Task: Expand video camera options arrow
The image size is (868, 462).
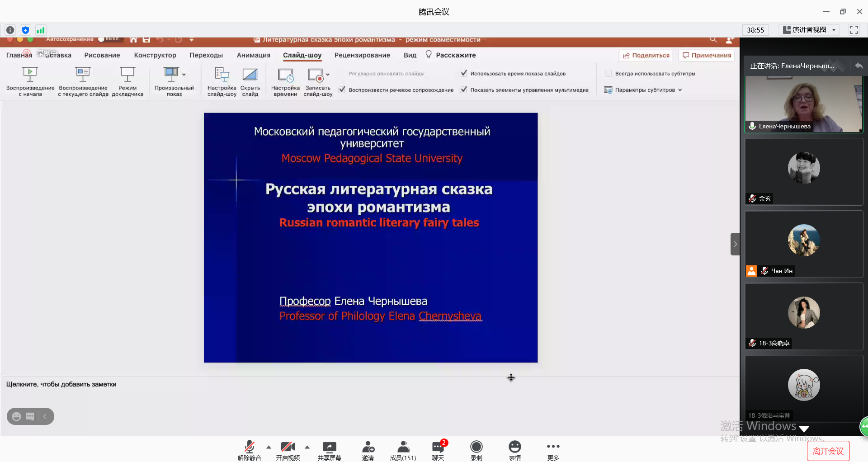Action: 307,447
